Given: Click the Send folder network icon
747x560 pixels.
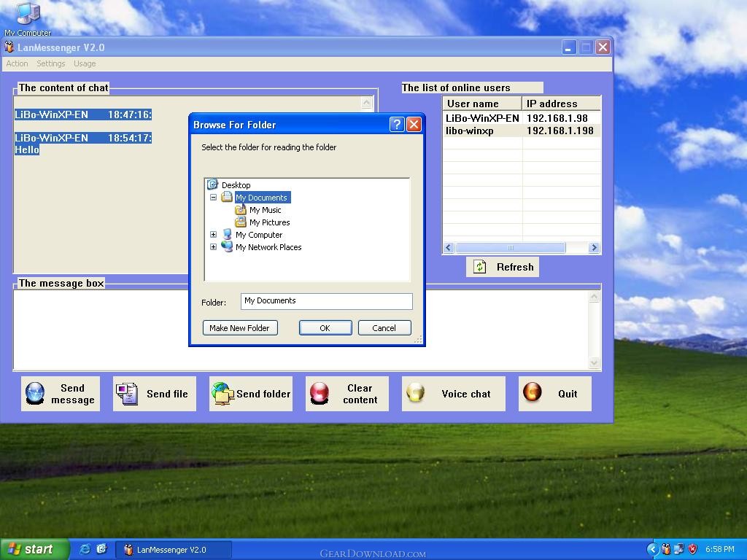Looking at the screenshot, I should coord(223,393).
